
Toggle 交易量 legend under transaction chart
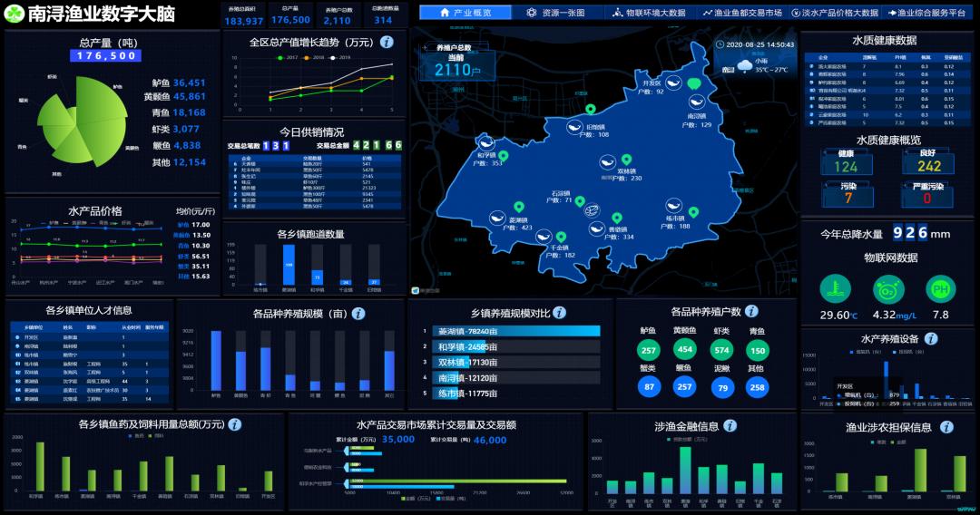pyautogui.click(x=451, y=498)
